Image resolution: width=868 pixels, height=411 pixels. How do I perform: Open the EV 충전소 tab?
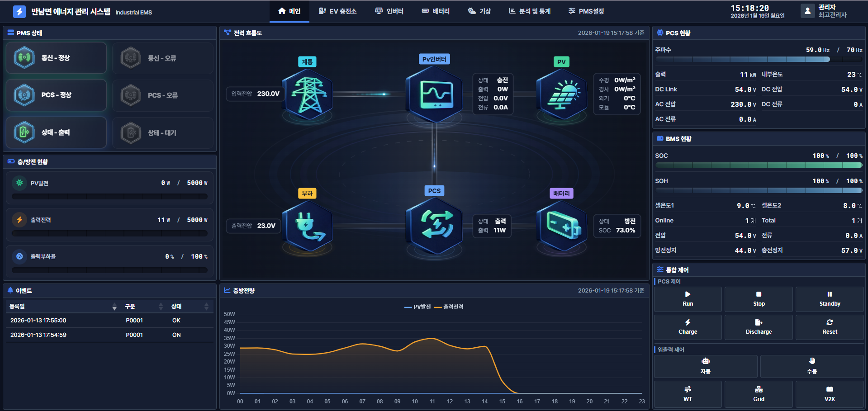click(338, 11)
